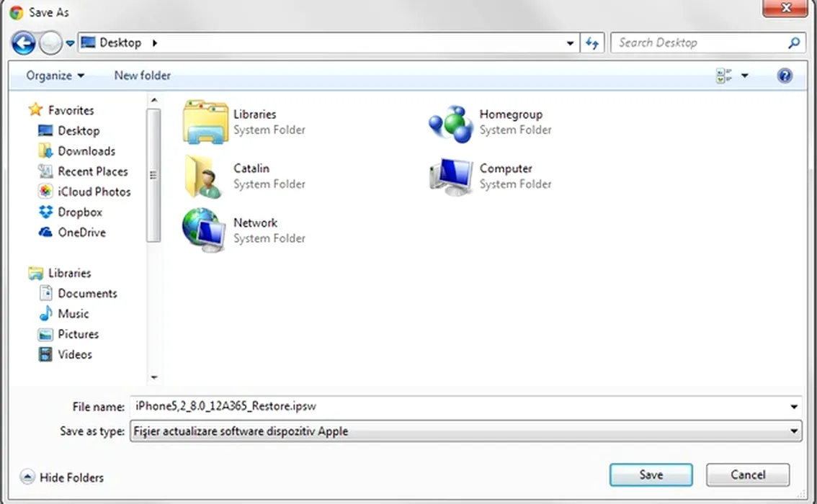The height and width of the screenshot is (504, 817).
Task: Expand the Save as type dropdown
Action: tap(794, 431)
